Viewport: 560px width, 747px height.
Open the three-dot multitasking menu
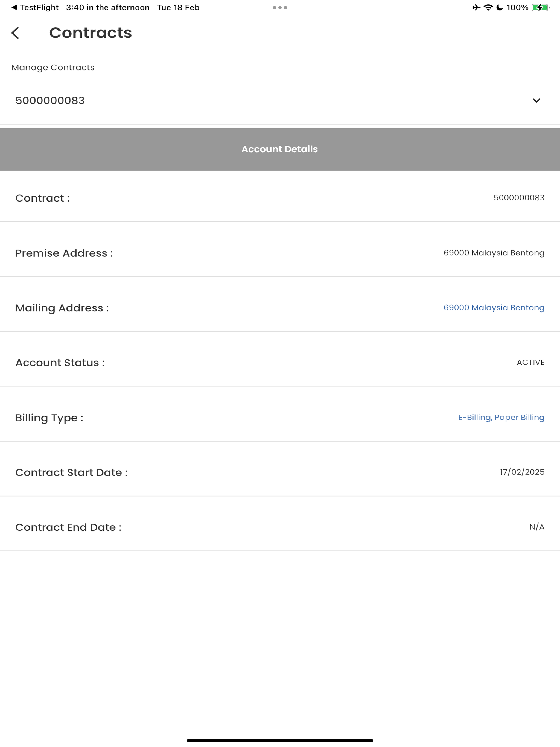[280, 7]
